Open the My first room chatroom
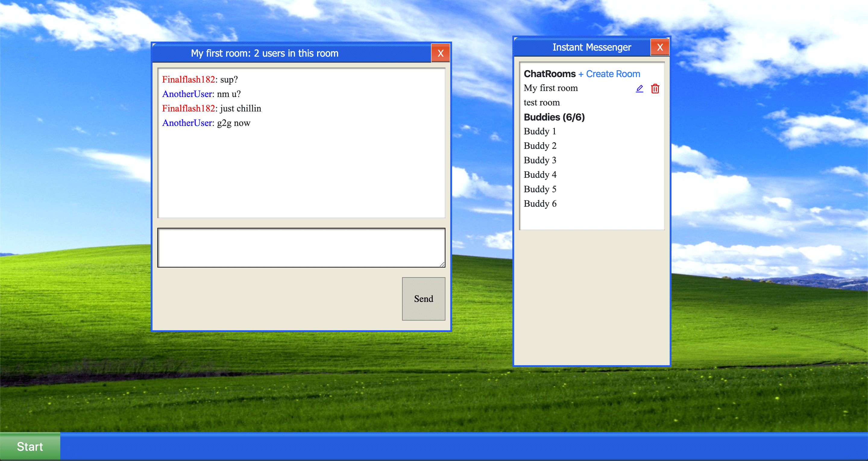Screen dimensions: 868x461 click(551, 88)
